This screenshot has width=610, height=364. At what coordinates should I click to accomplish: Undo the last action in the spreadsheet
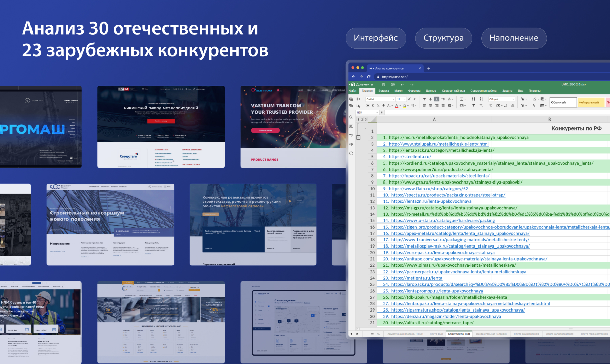coord(402,84)
